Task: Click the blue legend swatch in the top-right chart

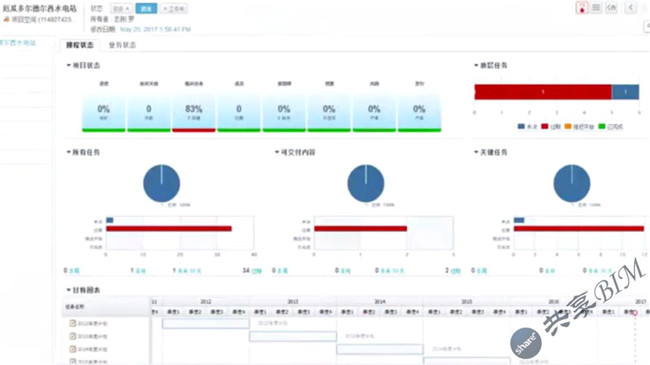Action: click(x=521, y=126)
